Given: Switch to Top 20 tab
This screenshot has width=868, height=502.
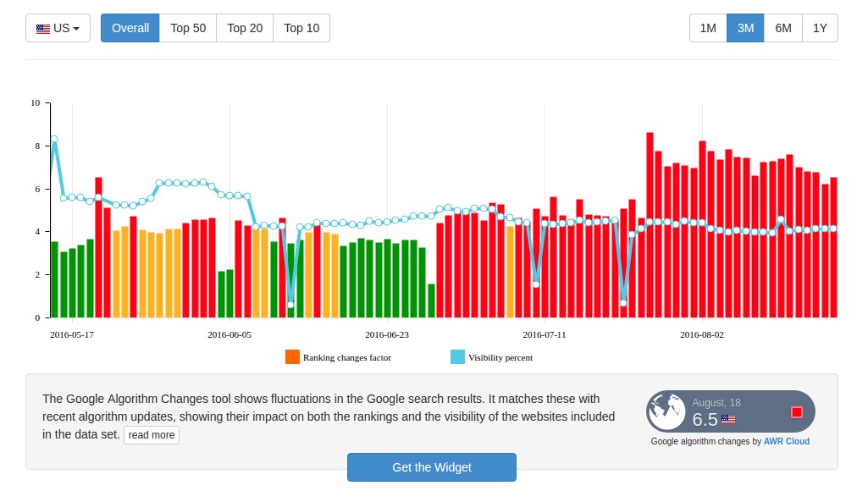Looking at the screenshot, I should coord(245,28).
